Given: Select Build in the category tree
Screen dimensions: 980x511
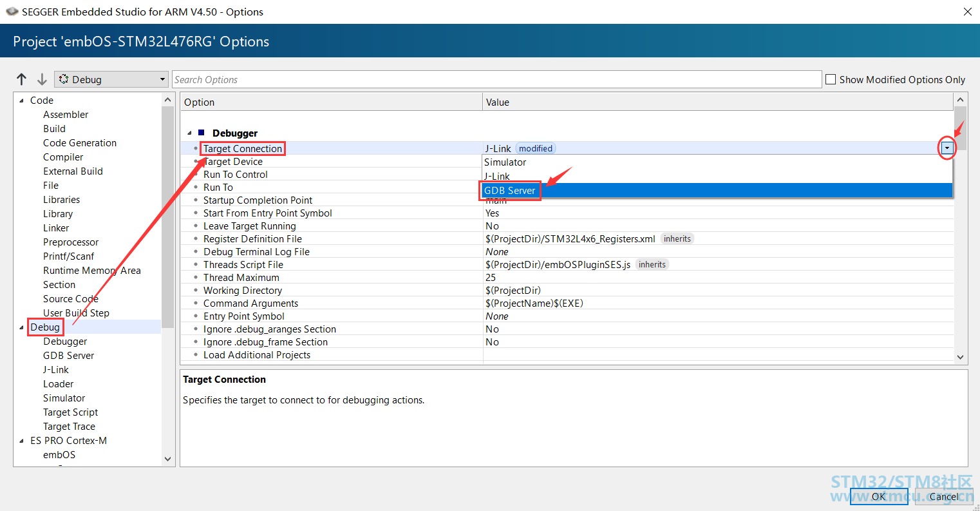Looking at the screenshot, I should (x=54, y=129).
